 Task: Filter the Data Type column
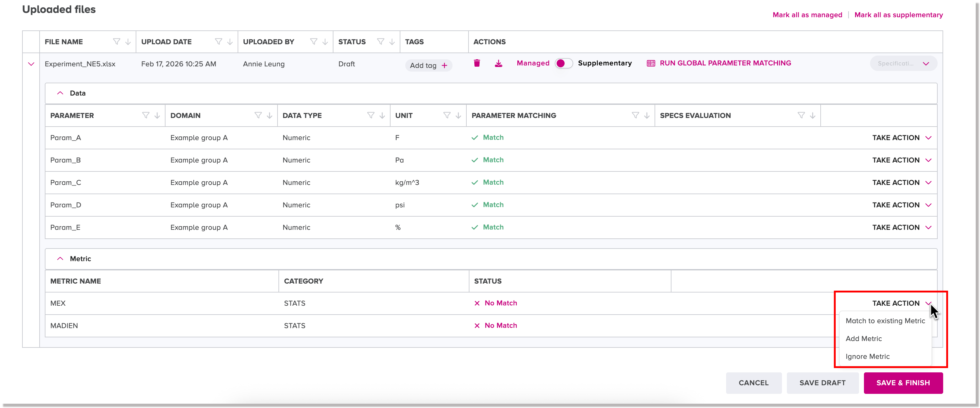click(x=371, y=115)
